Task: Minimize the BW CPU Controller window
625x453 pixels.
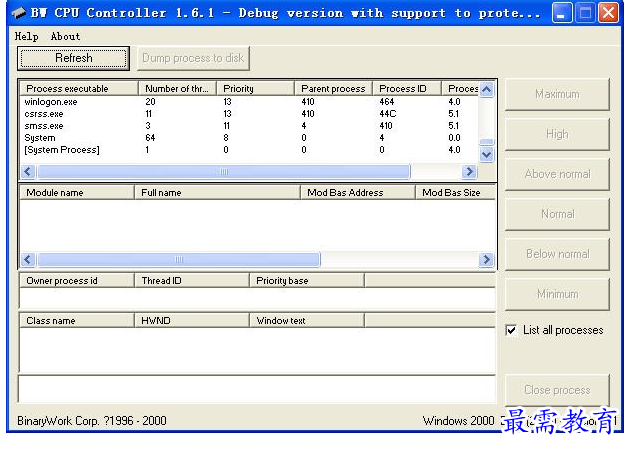Action: pyautogui.click(x=562, y=13)
